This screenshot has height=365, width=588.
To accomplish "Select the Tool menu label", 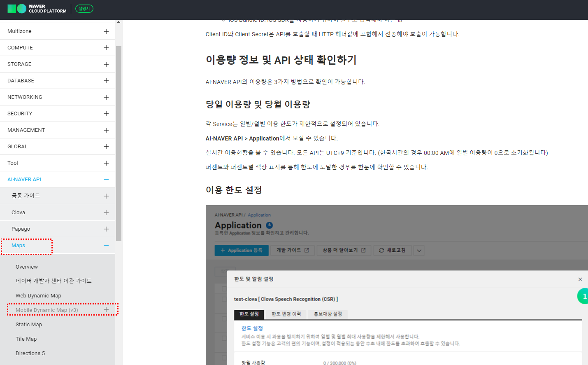I will click(x=13, y=163).
